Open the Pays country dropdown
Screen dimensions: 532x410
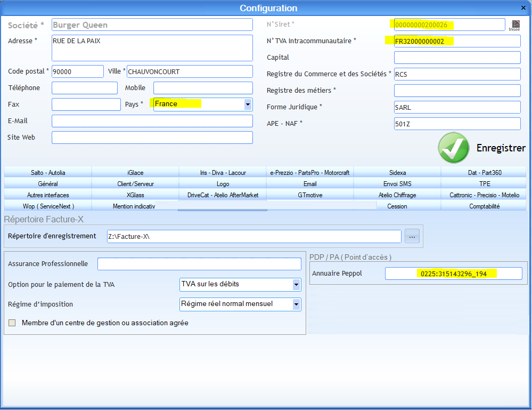(248, 104)
